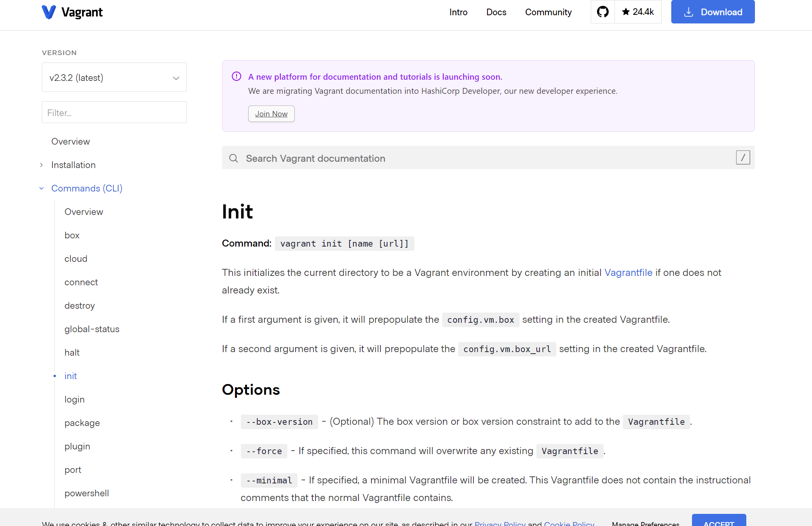Follow the Vagrantfile link
Viewport: 812px width, 526px height.
coord(628,272)
